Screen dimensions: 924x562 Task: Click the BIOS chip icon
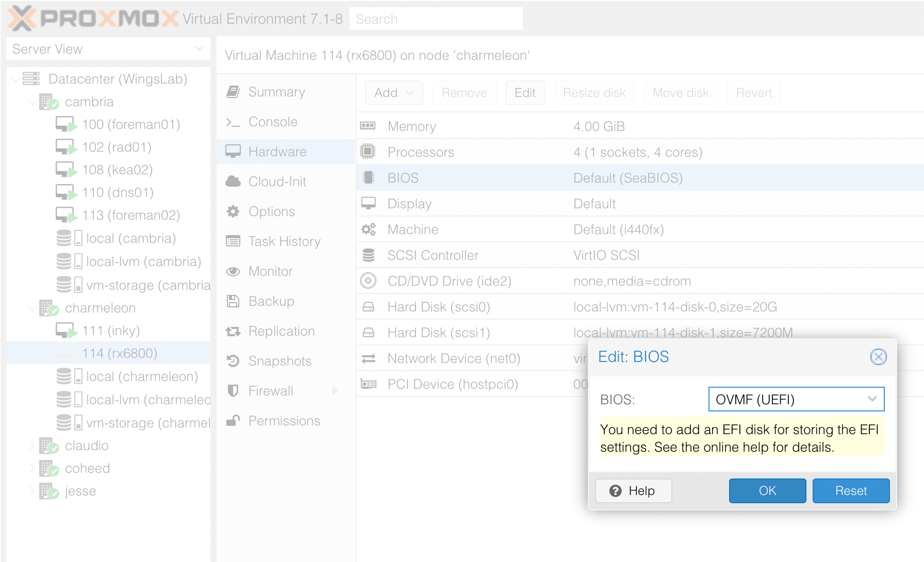[368, 177]
